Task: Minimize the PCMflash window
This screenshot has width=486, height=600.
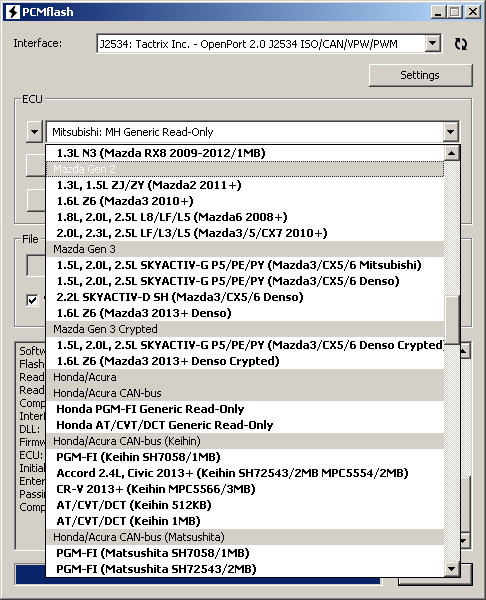Action: click(x=439, y=12)
